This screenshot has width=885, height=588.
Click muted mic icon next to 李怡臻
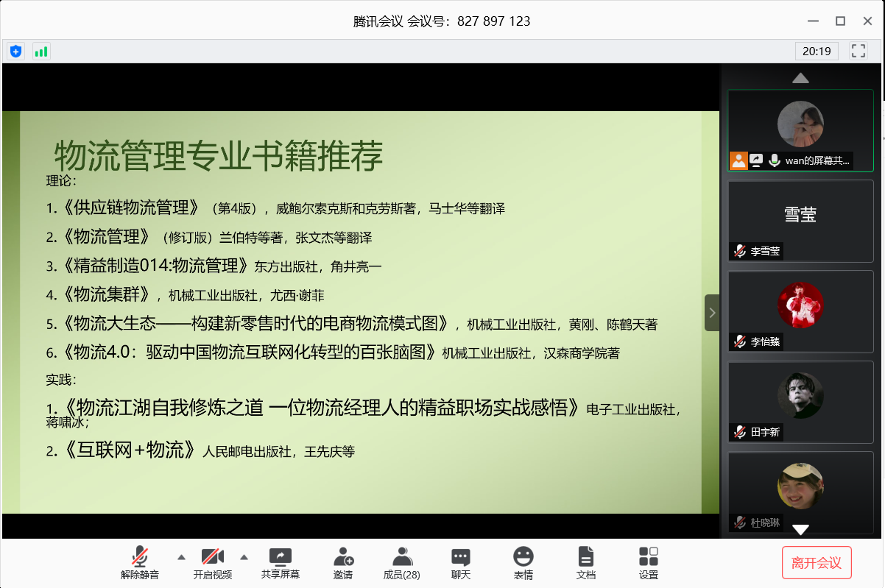[739, 341]
